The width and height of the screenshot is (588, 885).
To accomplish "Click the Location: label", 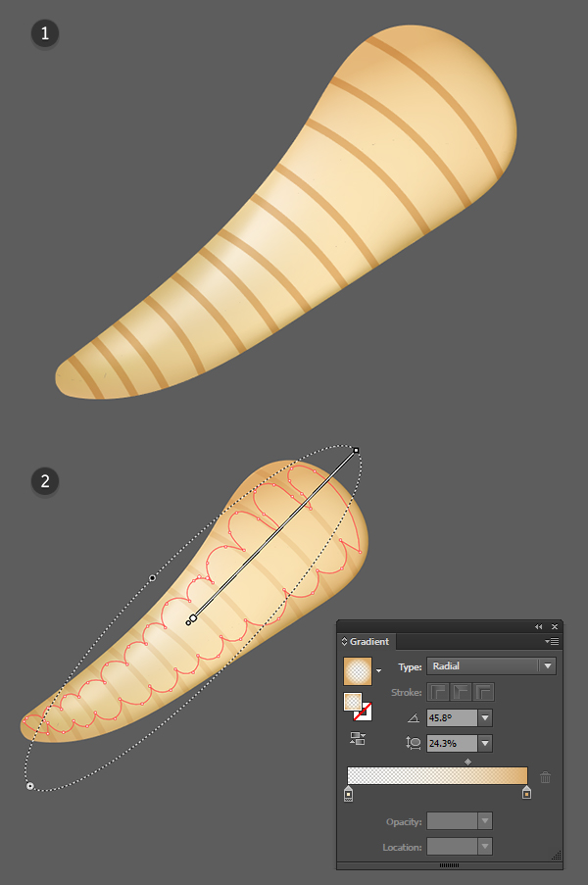I will click(403, 847).
